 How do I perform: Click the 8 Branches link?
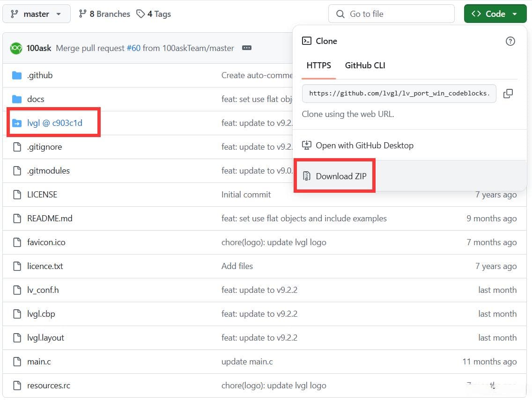click(x=104, y=14)
